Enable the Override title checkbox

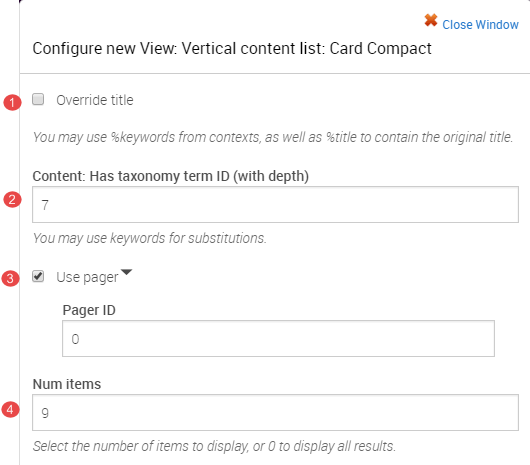[38, 99]
